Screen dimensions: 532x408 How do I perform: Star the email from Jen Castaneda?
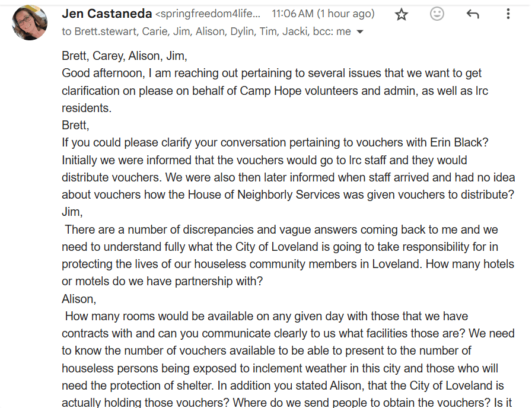click(402, 14)
